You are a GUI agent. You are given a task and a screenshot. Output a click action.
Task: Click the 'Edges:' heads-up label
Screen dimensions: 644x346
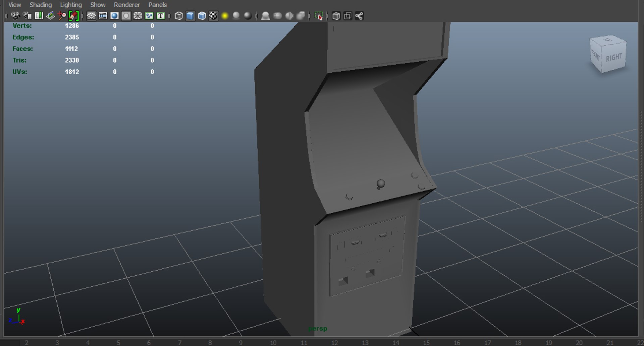pos(23,37)
